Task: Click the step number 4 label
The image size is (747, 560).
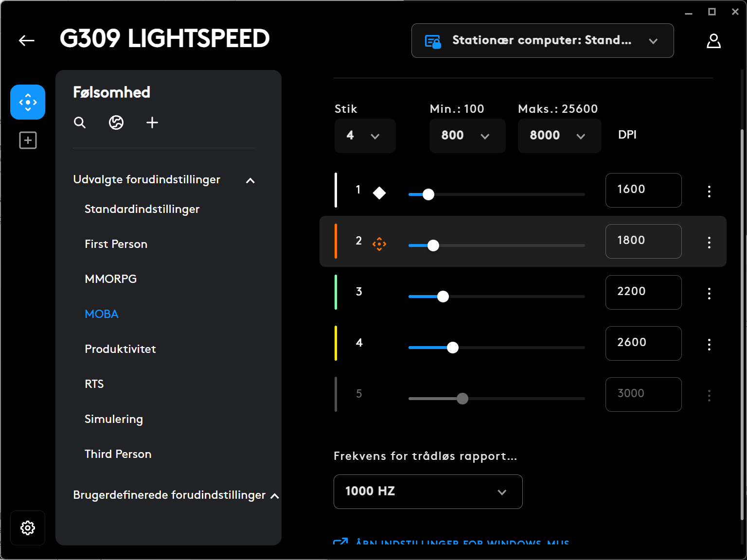Action: pyautogui.click(x=359, y=343)
